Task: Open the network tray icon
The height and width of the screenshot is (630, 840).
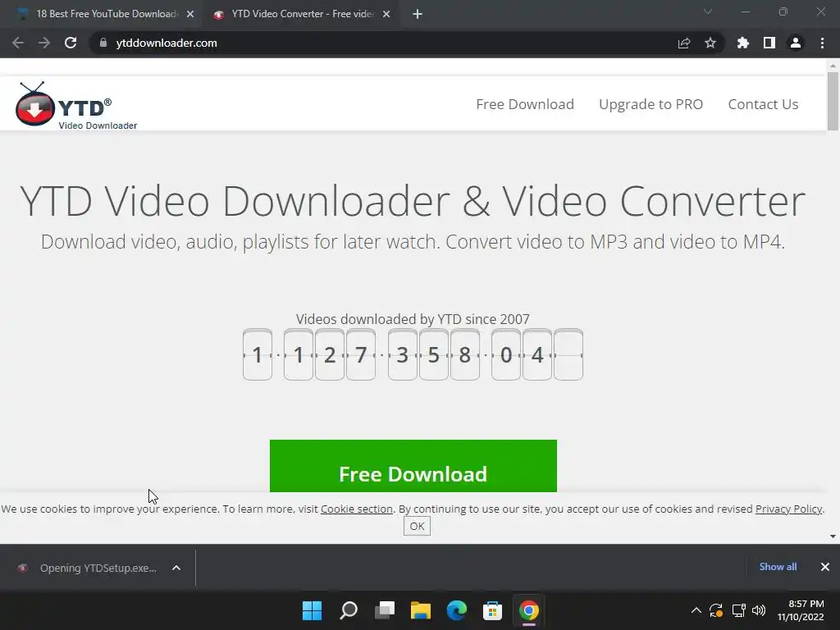Action: pyautogui.click(x=738, y=610)
